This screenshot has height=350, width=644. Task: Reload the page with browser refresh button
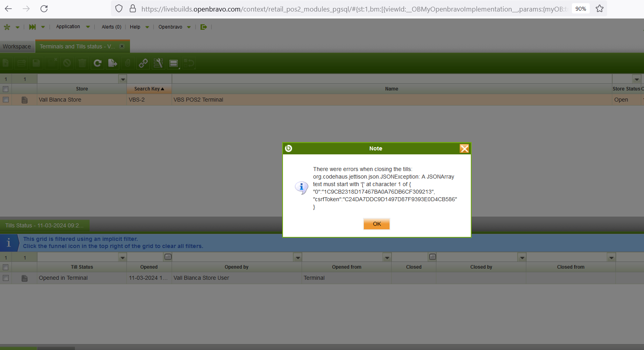click(44, 9)
